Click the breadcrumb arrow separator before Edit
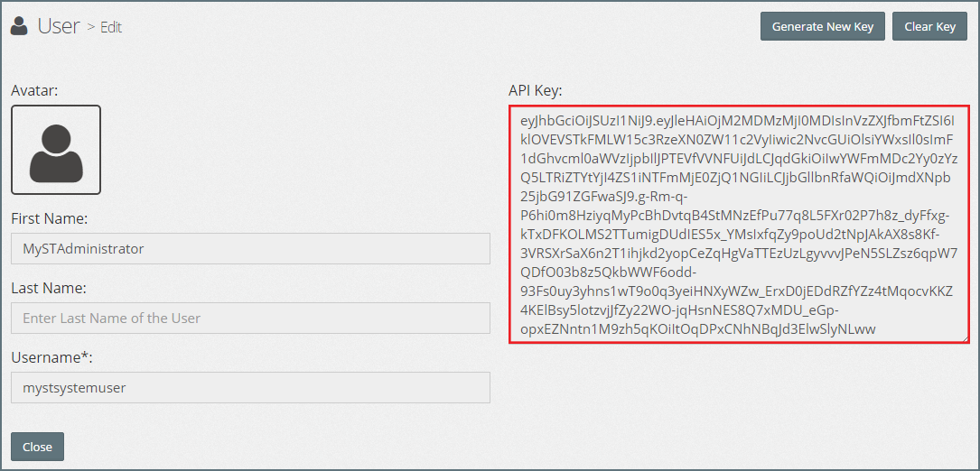The height and width of the screenshot is (471, 980). point(91,27)
